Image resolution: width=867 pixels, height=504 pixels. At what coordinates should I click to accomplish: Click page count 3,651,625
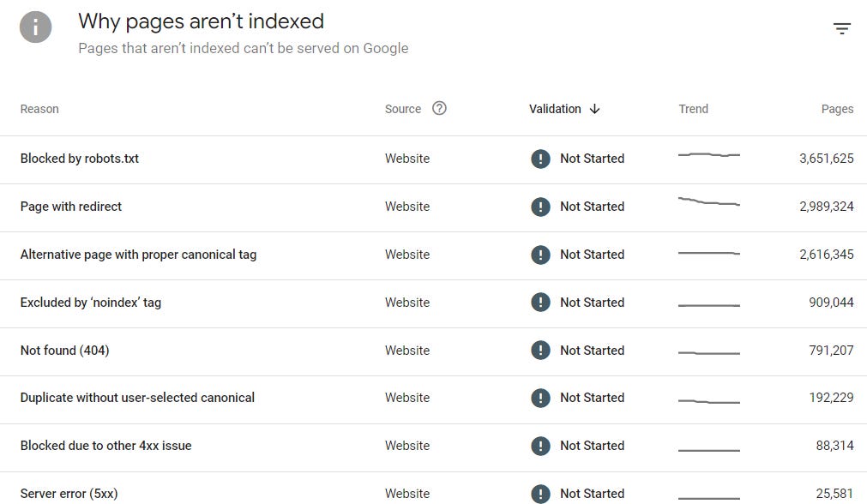click(x=826, y=159)
